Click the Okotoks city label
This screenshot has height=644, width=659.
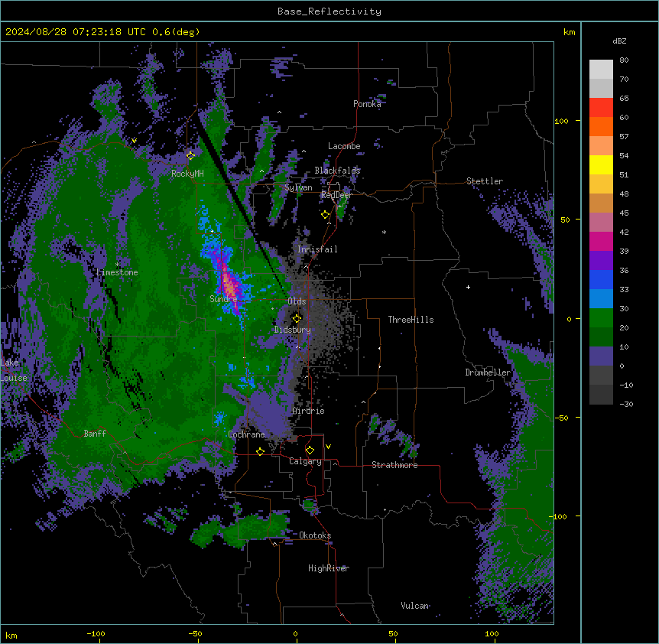coord(315,535)
